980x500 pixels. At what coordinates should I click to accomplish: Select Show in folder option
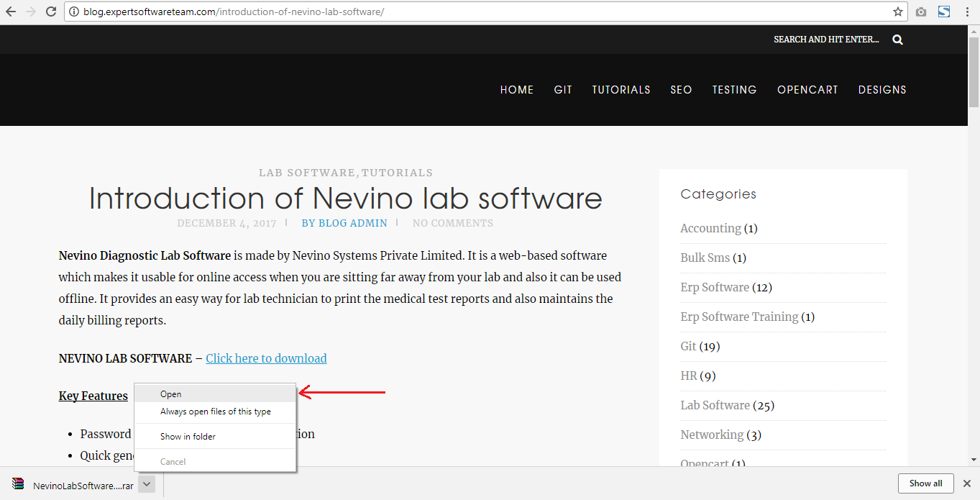[188, 437]
